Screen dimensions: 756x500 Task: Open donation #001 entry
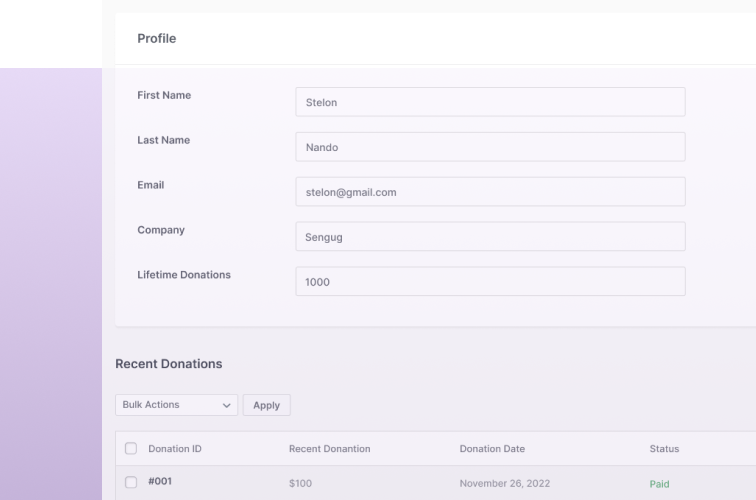click(160, 481)
